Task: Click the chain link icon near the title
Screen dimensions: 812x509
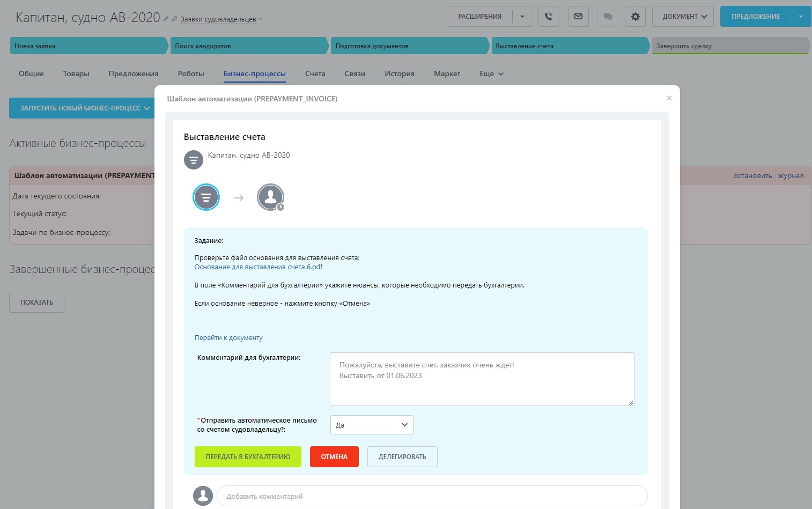Action: (174, 19)
